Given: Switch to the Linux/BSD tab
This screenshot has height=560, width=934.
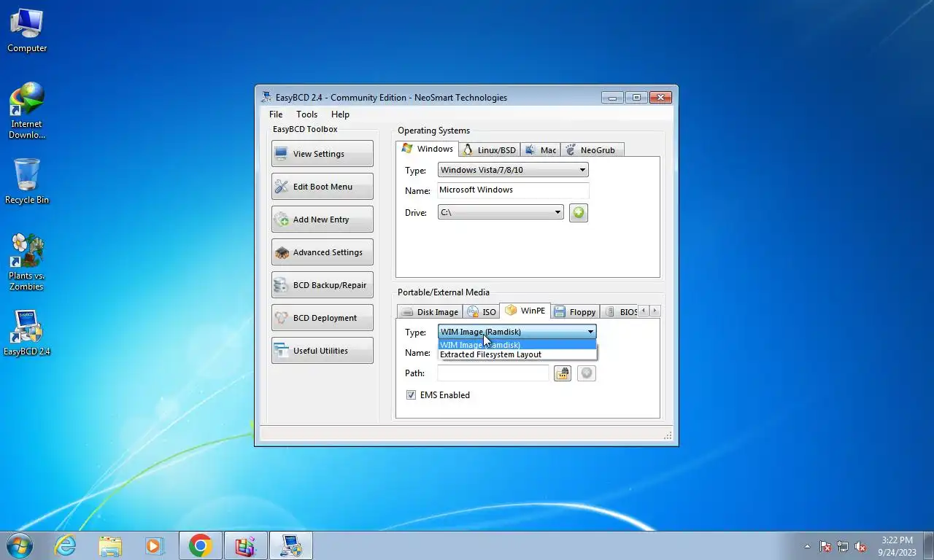Looking at the screenshot, I should click(490, 150).
